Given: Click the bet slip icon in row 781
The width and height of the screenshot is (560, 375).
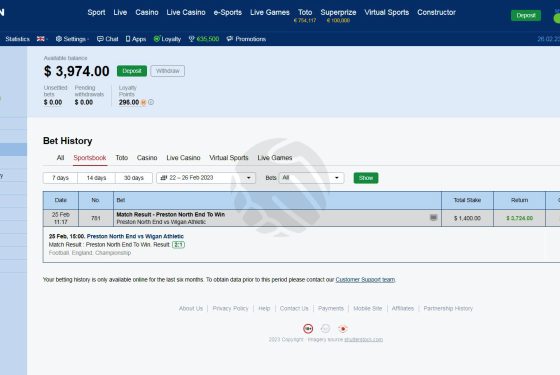Looking at the screenshot, I should click(433, 218).
